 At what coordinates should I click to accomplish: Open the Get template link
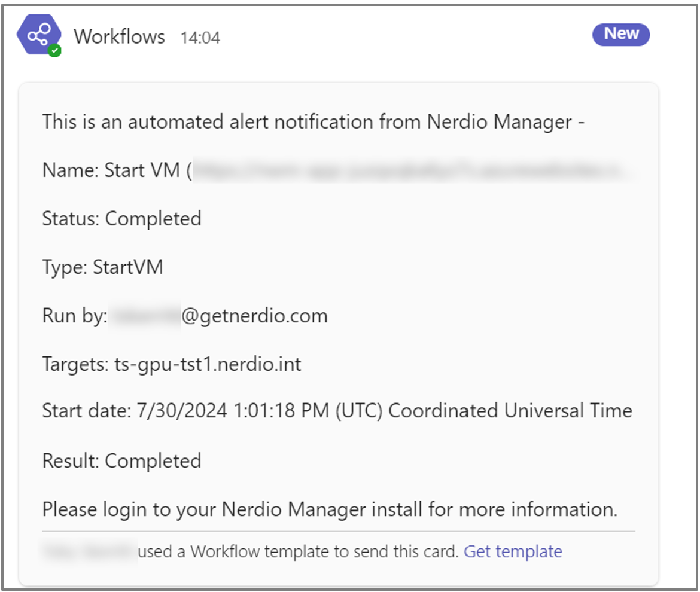point(513,551)
